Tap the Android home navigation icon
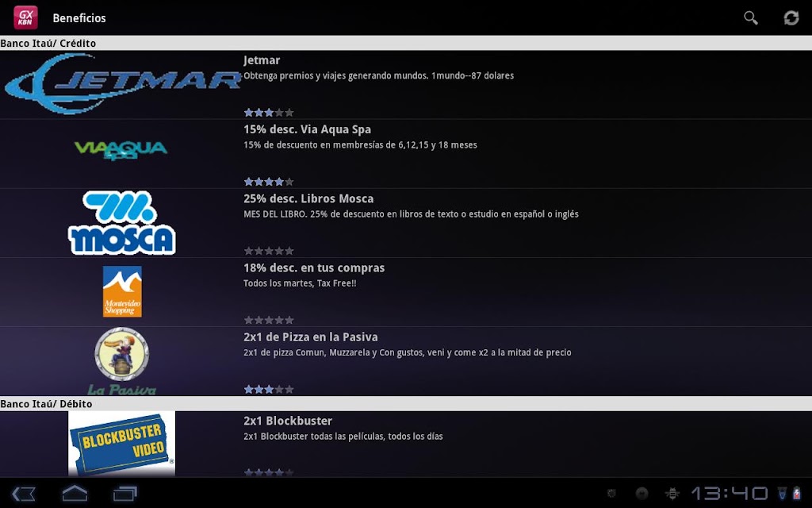 tap(75, 493)
